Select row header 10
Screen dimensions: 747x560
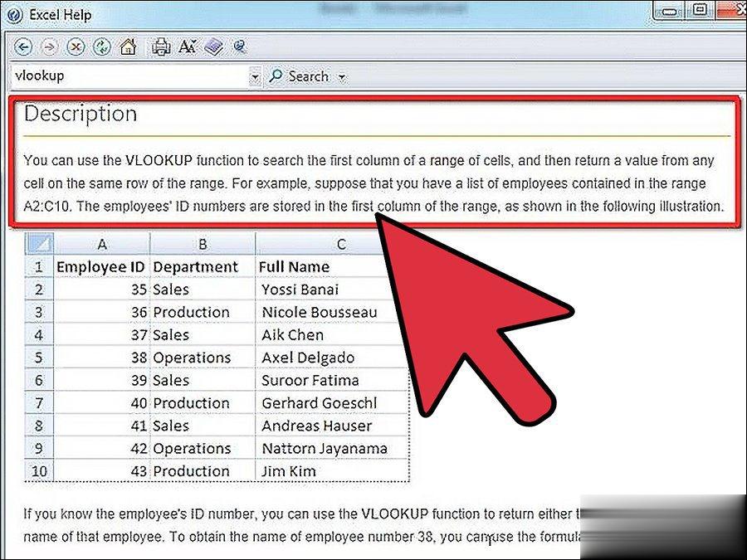point(39,471)
